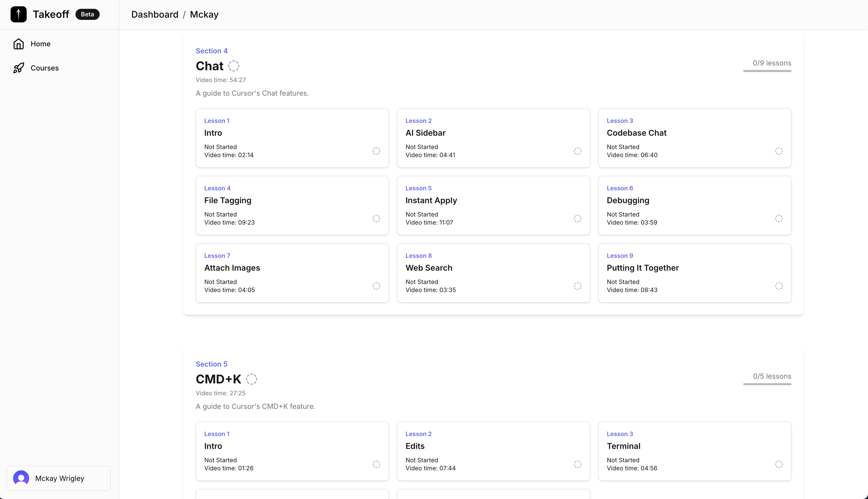
Task: Mark Instant Apply lesson complete via its circle
Action: [x=578, y=219]
